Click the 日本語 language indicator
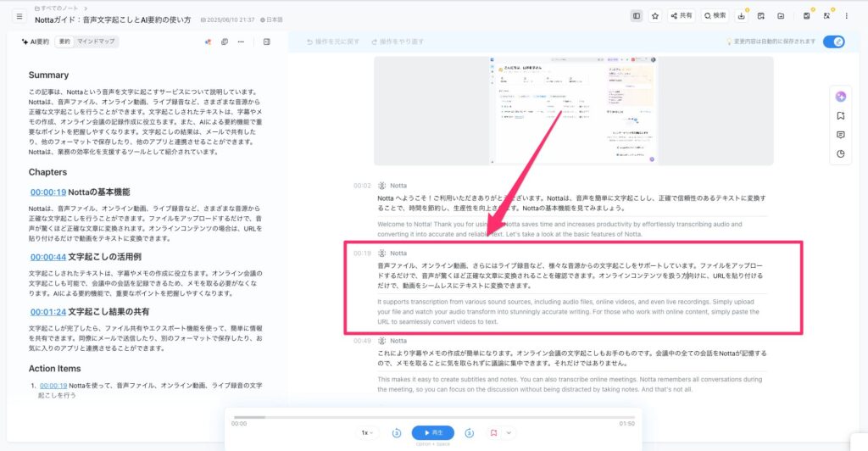The height and width of the screenshot is (451, 868). pyautogui.click(x=271, y=19)
